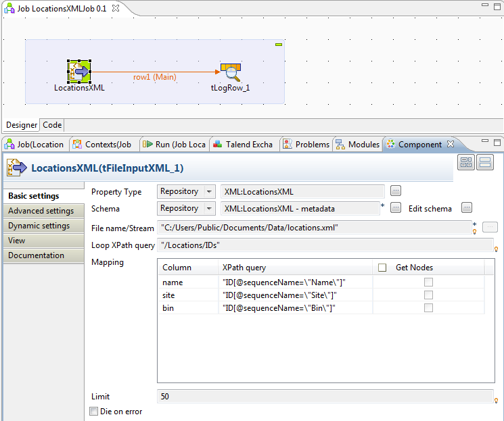Switch to row layout view icon
504x421 pixels.
pos(485,162)
